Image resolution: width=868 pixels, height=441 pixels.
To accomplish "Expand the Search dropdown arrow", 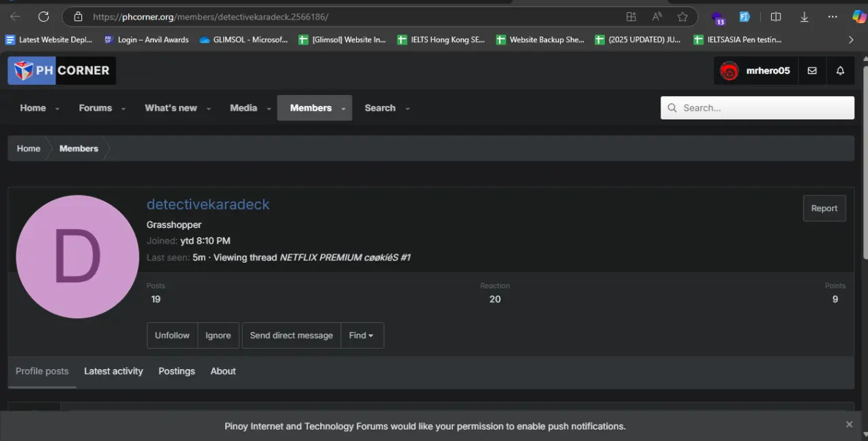I will coord(408,109).
